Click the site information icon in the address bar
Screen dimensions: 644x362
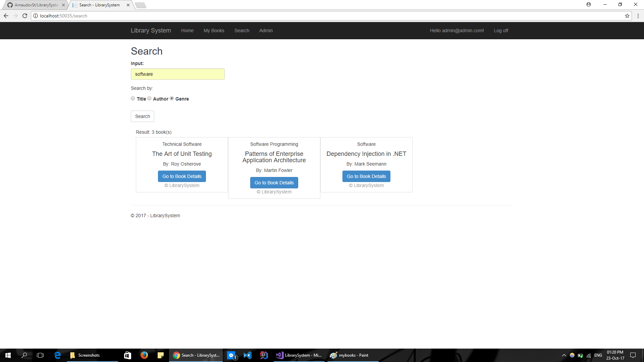pyautogui.click(x=36, y=16)
